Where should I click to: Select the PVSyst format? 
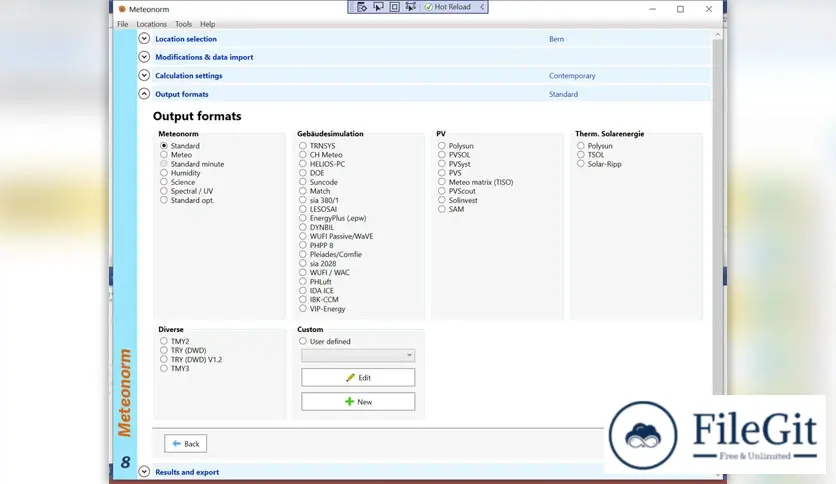(454, 164)
